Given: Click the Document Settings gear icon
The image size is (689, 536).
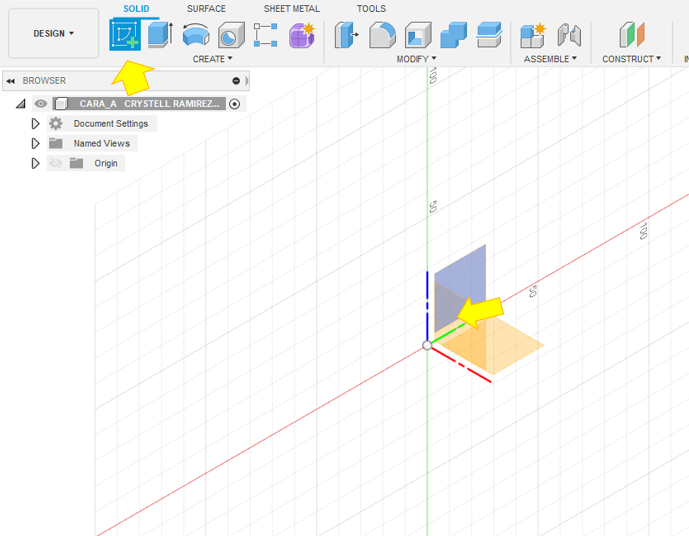Looking at the screenshot, I should (56, 123).
